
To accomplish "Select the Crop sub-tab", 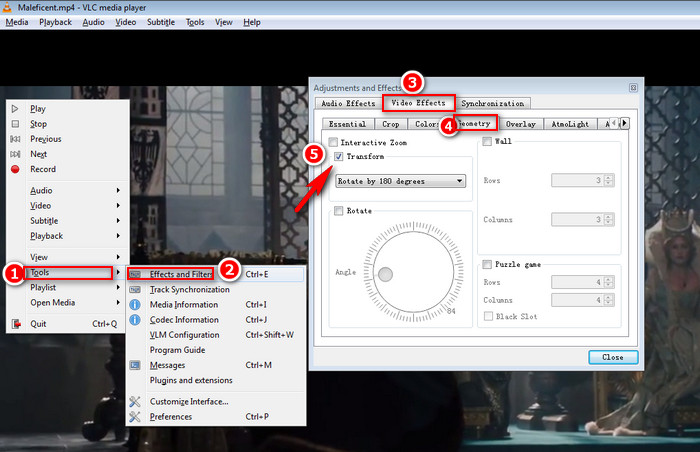I will point(391,124).
